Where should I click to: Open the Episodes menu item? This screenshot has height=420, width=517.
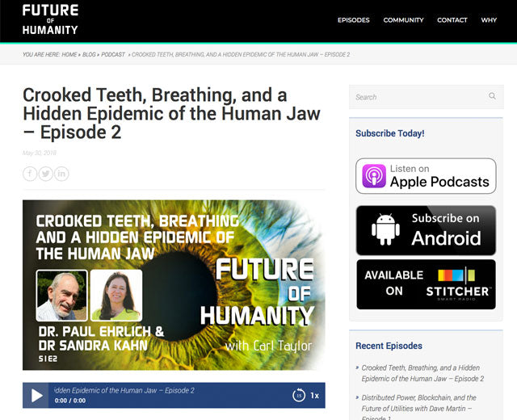(x=353, y=20)
